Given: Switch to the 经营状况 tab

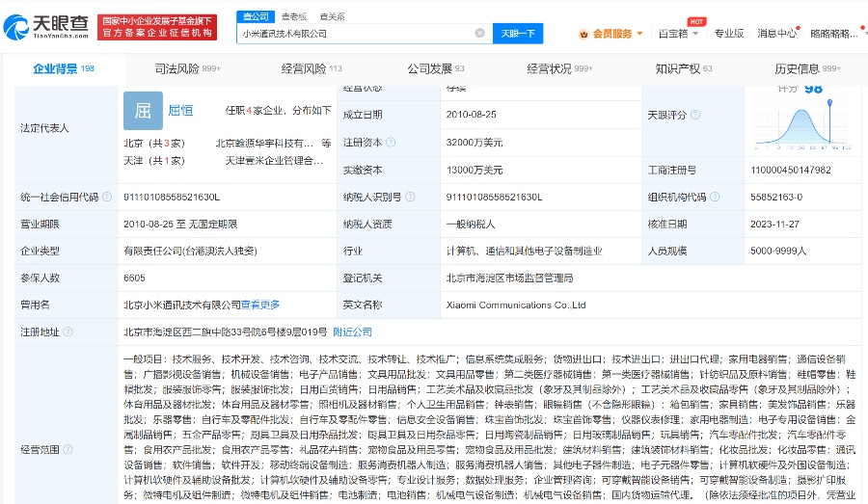Looking at the screenshot, I should click(x=559, y=69).
